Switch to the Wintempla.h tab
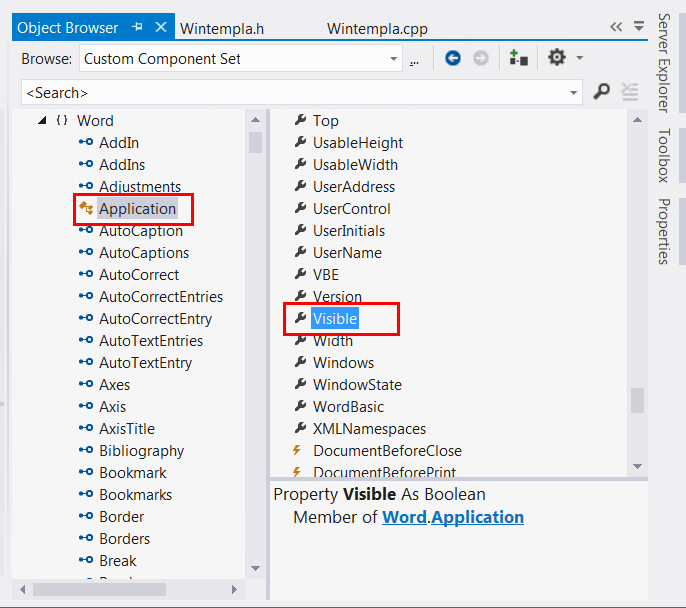This screenshot has height=608, width=686. point(222,29)
